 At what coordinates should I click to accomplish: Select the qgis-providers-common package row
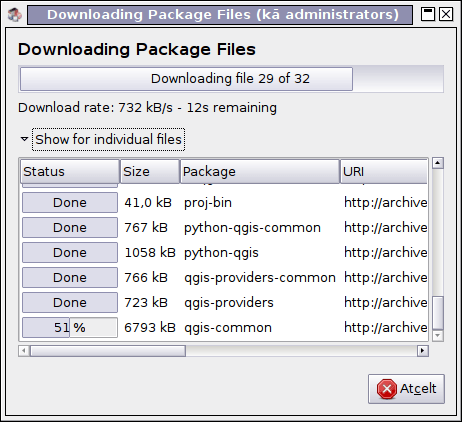(224, 278)
